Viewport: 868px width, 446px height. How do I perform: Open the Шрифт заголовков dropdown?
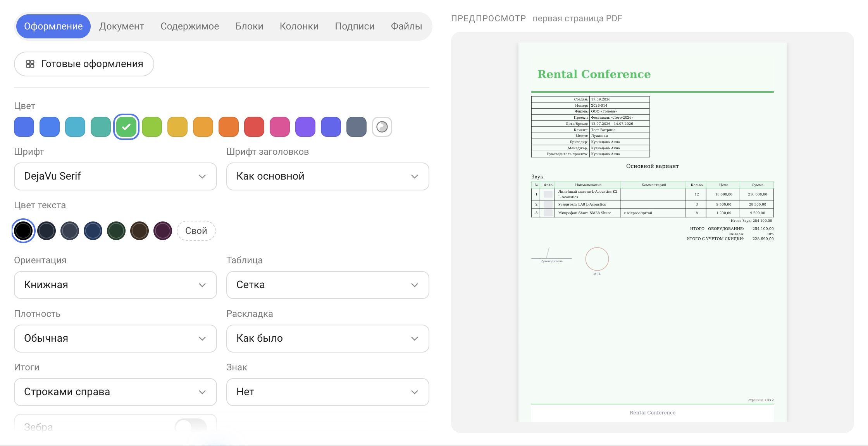328,176
